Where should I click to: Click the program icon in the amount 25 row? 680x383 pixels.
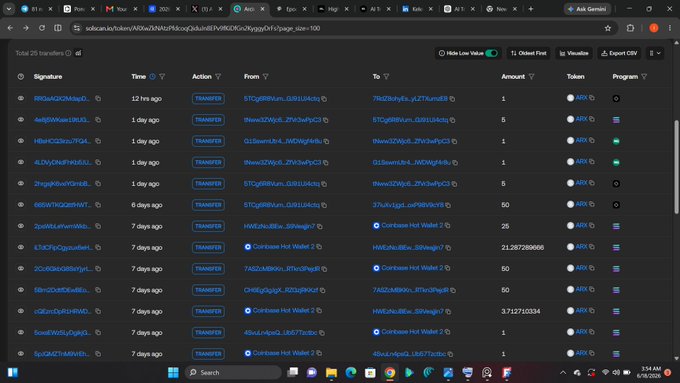(616, 226)
